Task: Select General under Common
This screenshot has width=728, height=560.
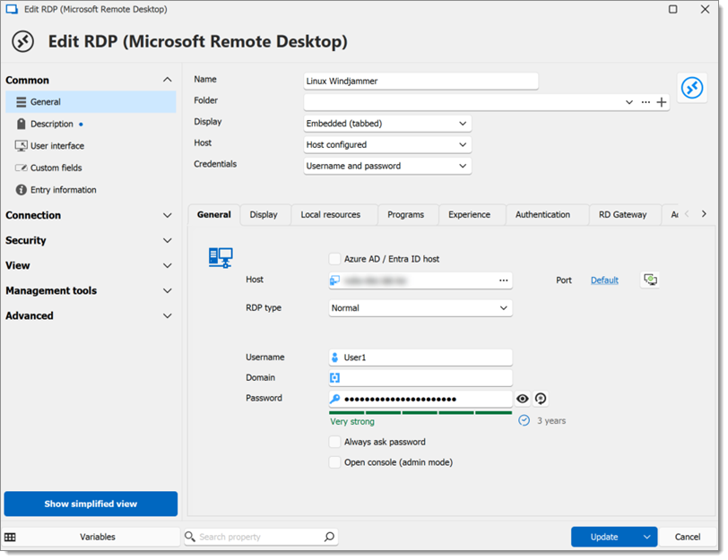Action: coord(91,101)
